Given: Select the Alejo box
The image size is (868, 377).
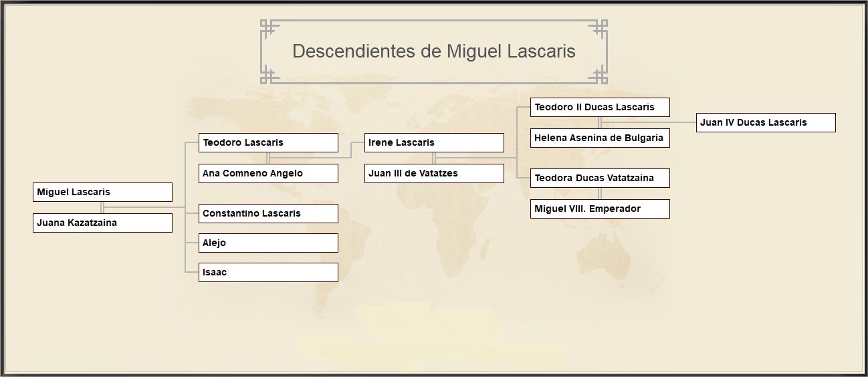Looking at the screenshot, I should click(268, 243).
